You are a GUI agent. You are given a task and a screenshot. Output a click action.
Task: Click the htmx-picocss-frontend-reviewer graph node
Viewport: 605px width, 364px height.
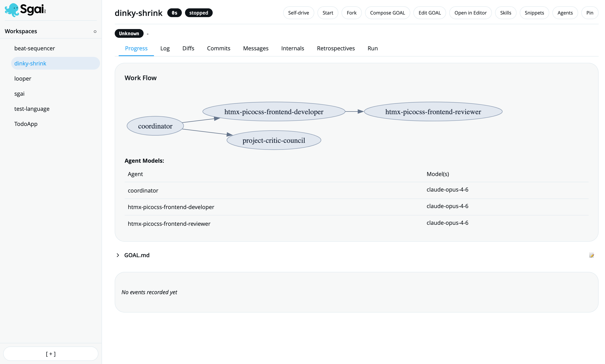433,112
